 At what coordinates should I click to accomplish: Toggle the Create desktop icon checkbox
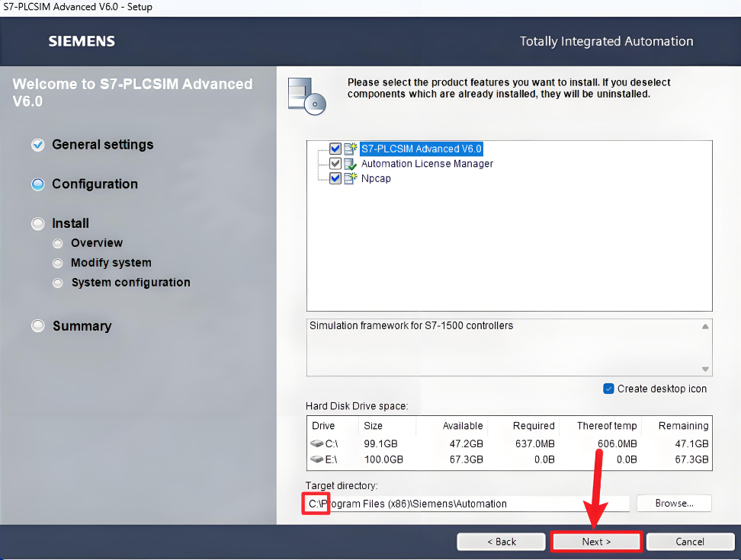pos(608,389)
